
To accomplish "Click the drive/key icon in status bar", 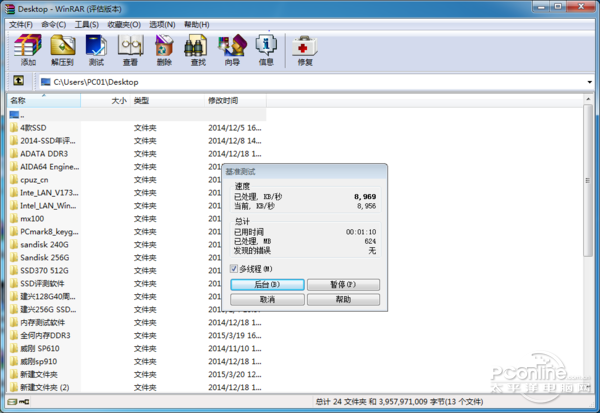I will click(18, 402).
